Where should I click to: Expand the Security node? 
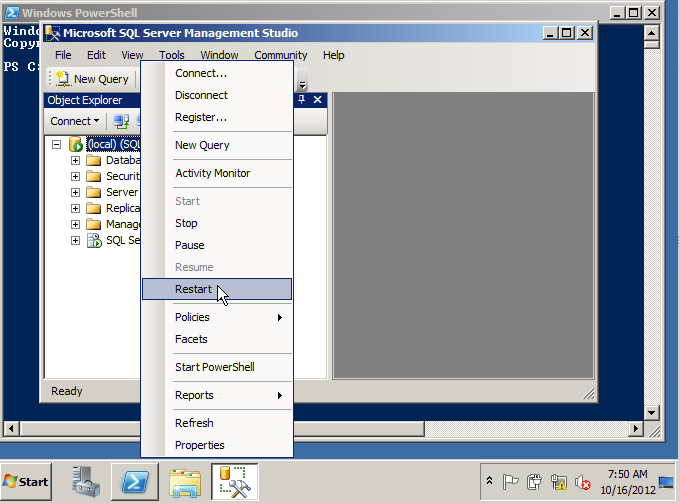[x=75, y=176]
